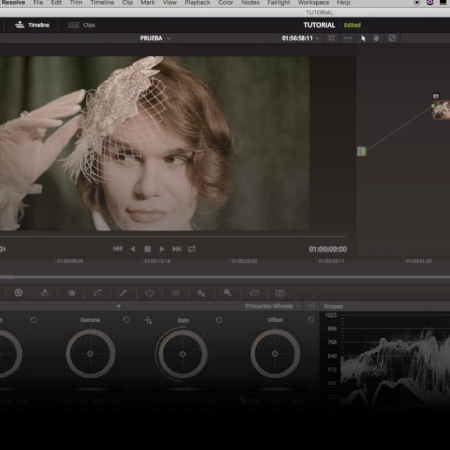Jump to 01:00:25:02 on the ruler

click(x=244, y=261)
